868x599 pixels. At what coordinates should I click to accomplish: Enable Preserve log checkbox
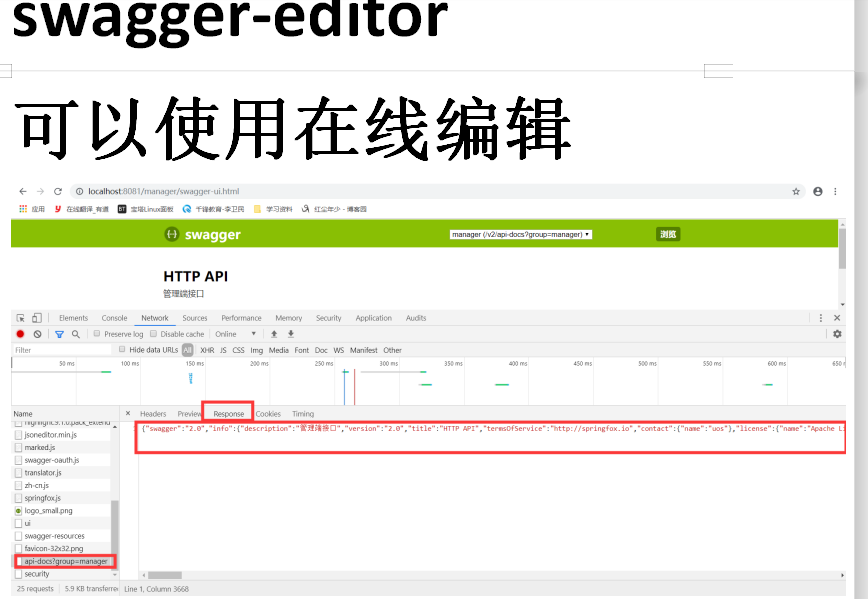click(x=97, y=334)
